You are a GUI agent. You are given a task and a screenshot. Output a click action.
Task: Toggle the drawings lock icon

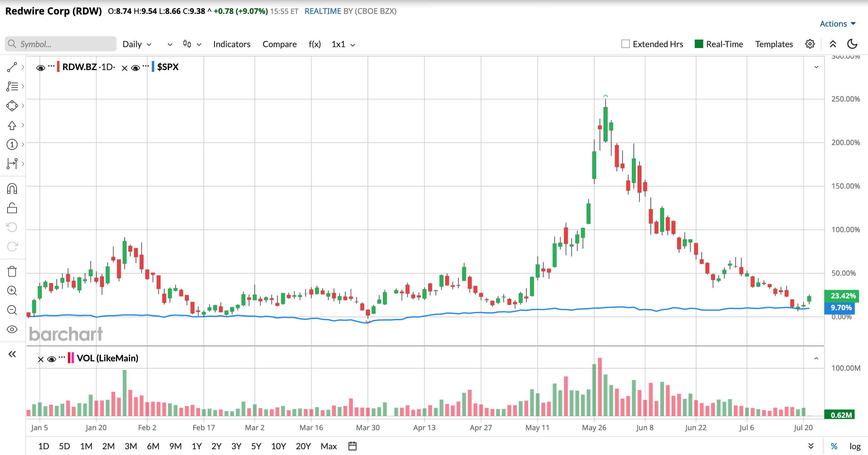[x=12, y=208]
